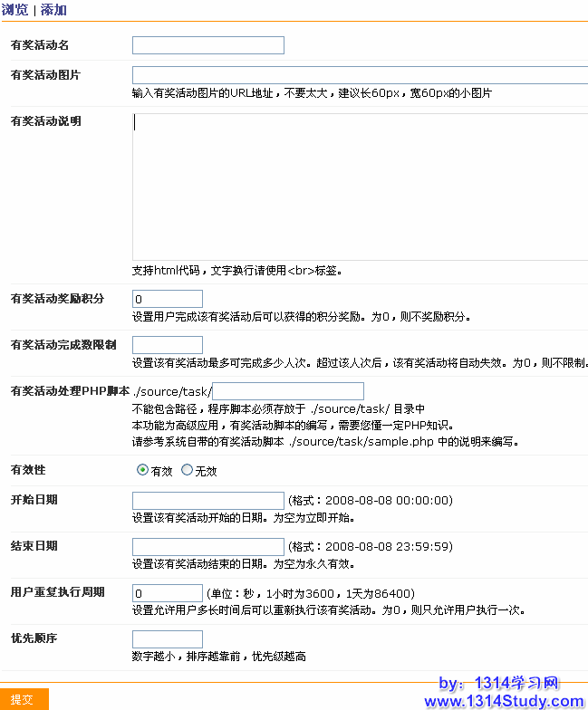Select the 有效 radio button
The height and width of the screenshot is (710, 588).
click(x=142, y=470)
